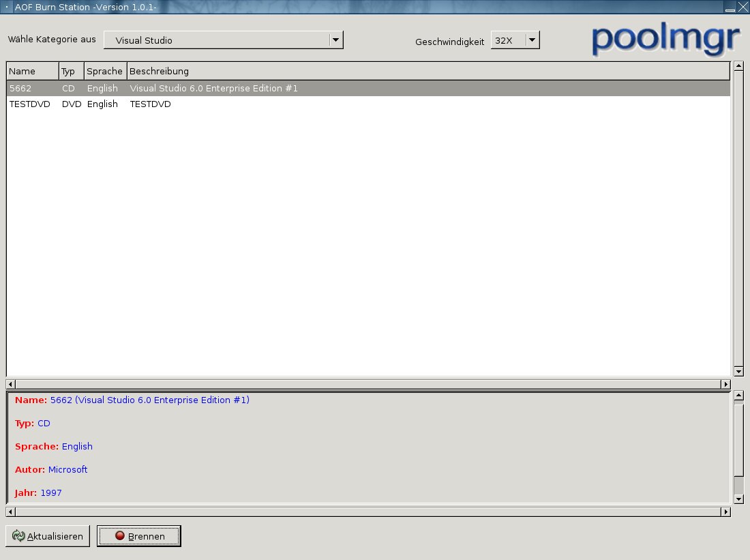750x560 pixels.
Task: Click the English value beside Sprache in details
Action: click(77, 446)
